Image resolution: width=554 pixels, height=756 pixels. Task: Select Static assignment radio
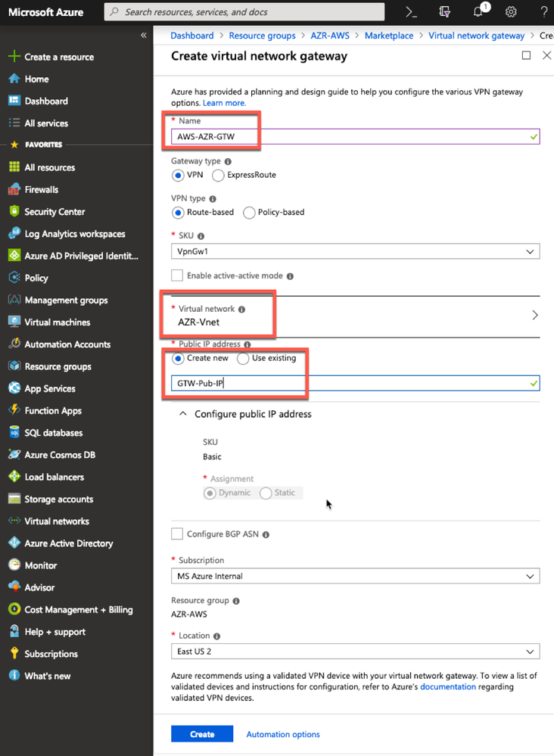pos(266,493)
